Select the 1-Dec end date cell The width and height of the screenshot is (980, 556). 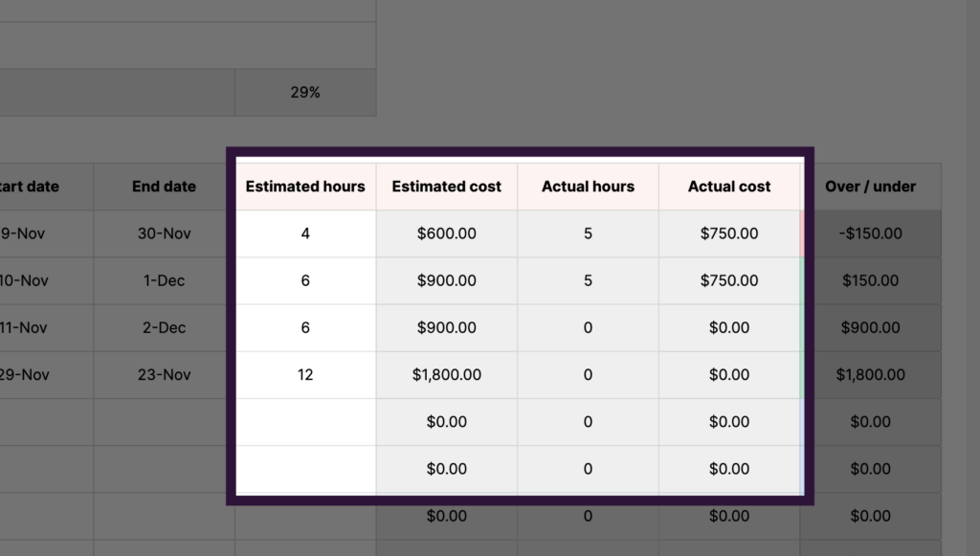(164, 280)
